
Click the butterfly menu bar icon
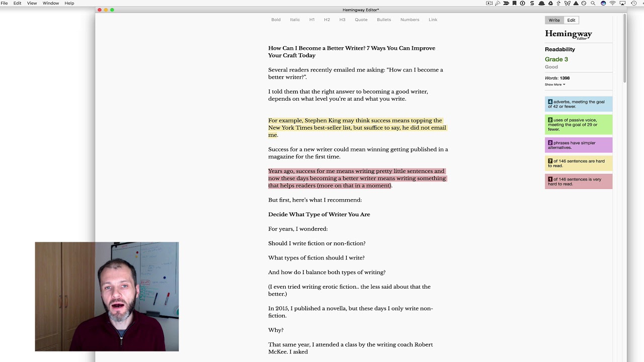click(x=568, y=3)
